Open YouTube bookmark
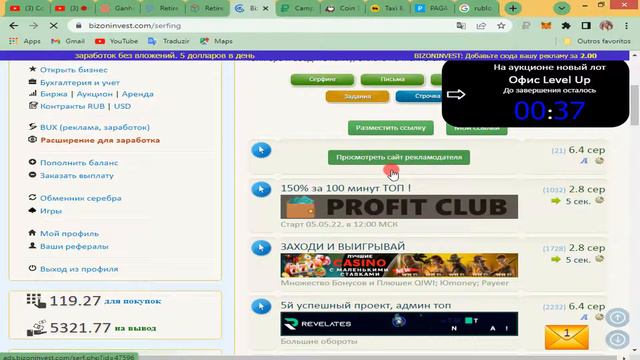Image resolution: width=640 pixels, height=360 pixels. [x=117, y=41]
